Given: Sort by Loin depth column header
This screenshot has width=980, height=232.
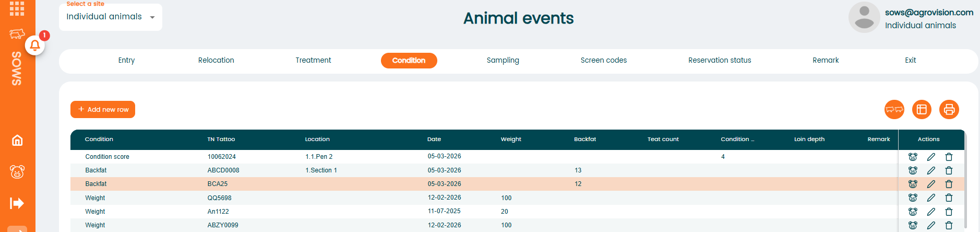Looking at the screenshot, I should pyautogui.click(x=809, y=139).
